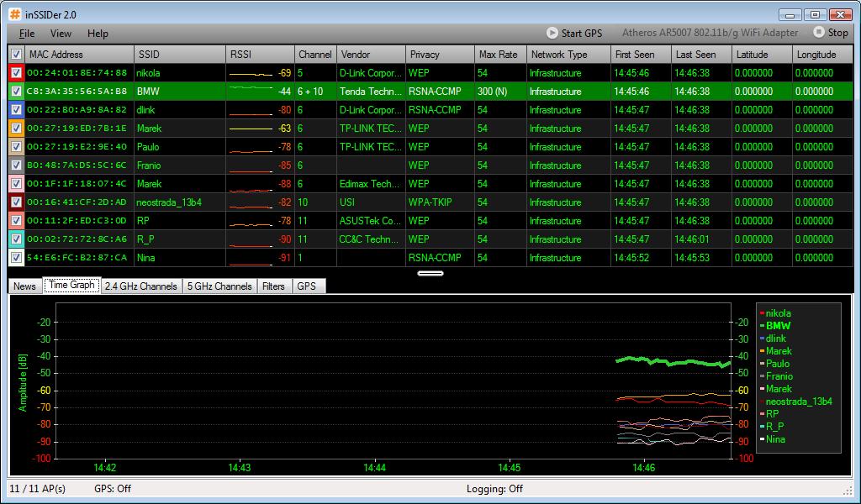This screenshot has height=504, width=861.
Task: Toggle the checkbox in the Paulo row
Action: point(17,147)
